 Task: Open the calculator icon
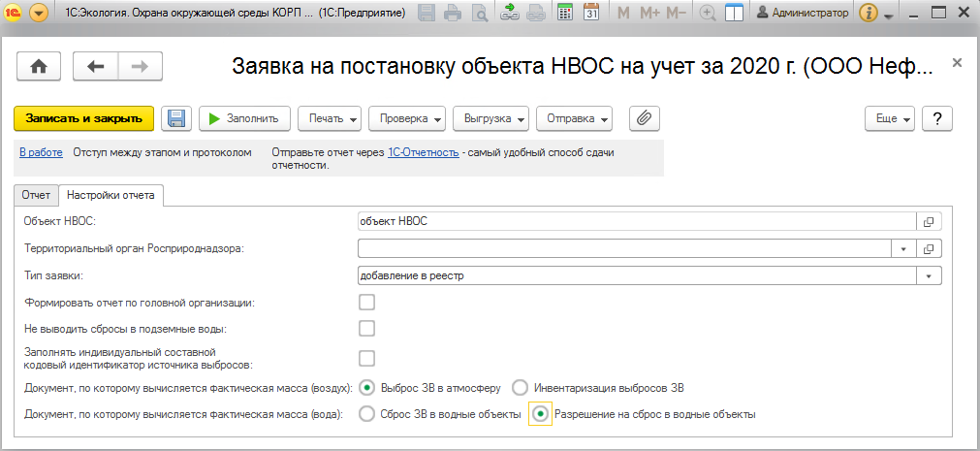tap(566, 12)
